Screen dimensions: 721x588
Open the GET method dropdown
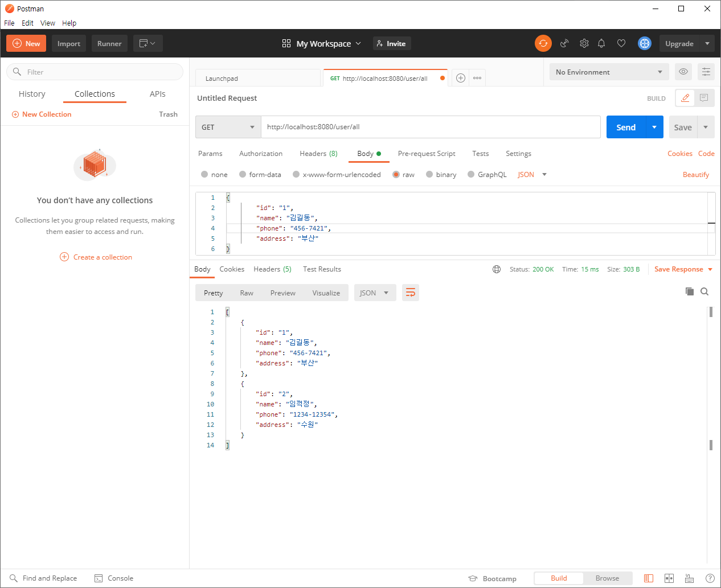(x=228, y=127)
